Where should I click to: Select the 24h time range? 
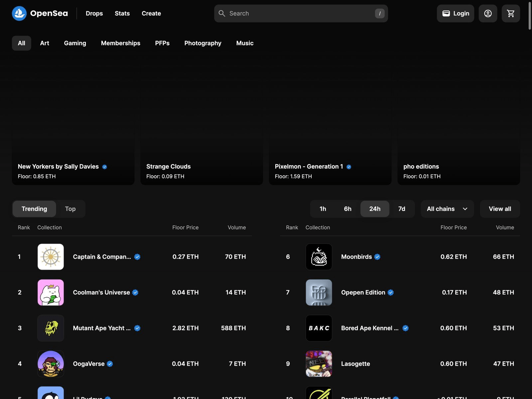(x=375, y=209)
